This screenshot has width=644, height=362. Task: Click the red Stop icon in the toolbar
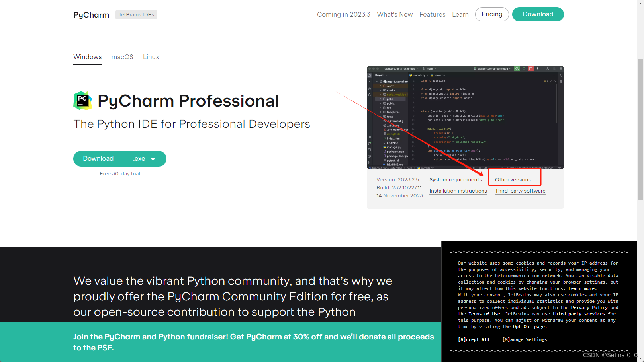tap(530, 68)
